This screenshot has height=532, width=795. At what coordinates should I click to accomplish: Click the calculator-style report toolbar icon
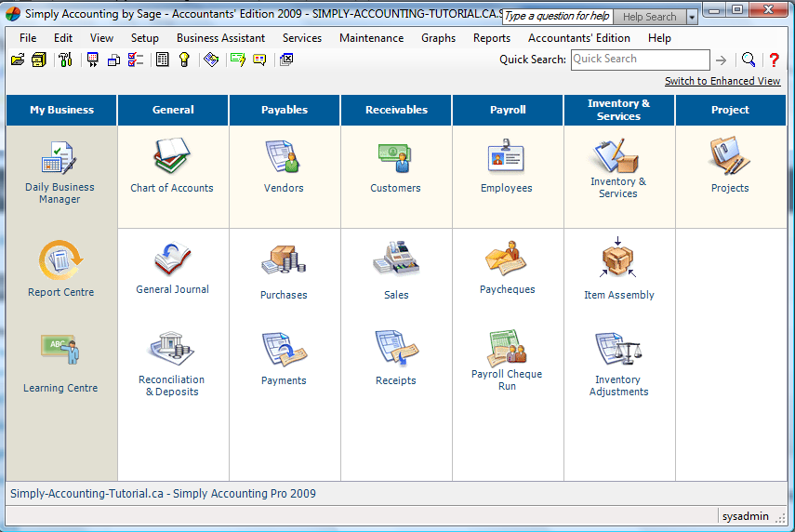point(162,60)
